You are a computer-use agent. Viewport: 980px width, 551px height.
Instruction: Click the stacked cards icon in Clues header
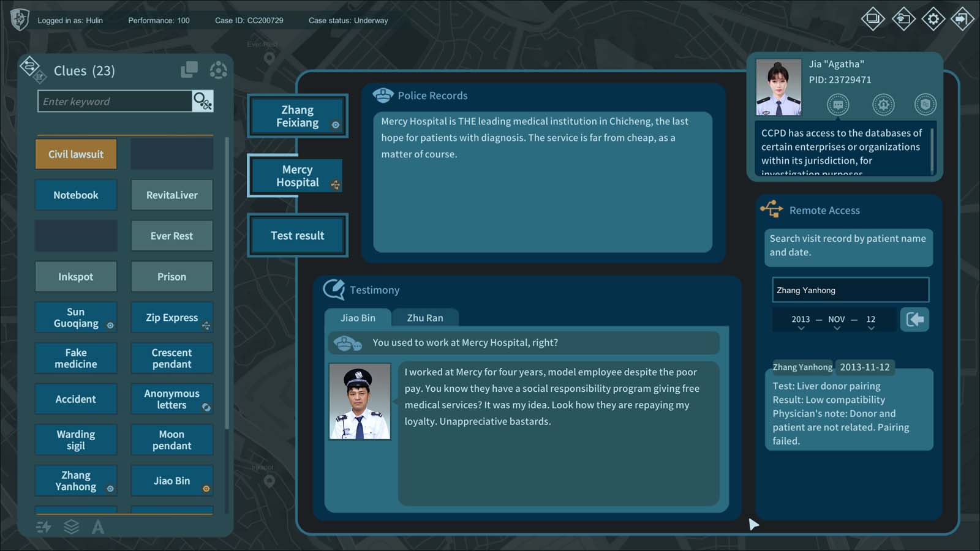[x=189, y=70]
